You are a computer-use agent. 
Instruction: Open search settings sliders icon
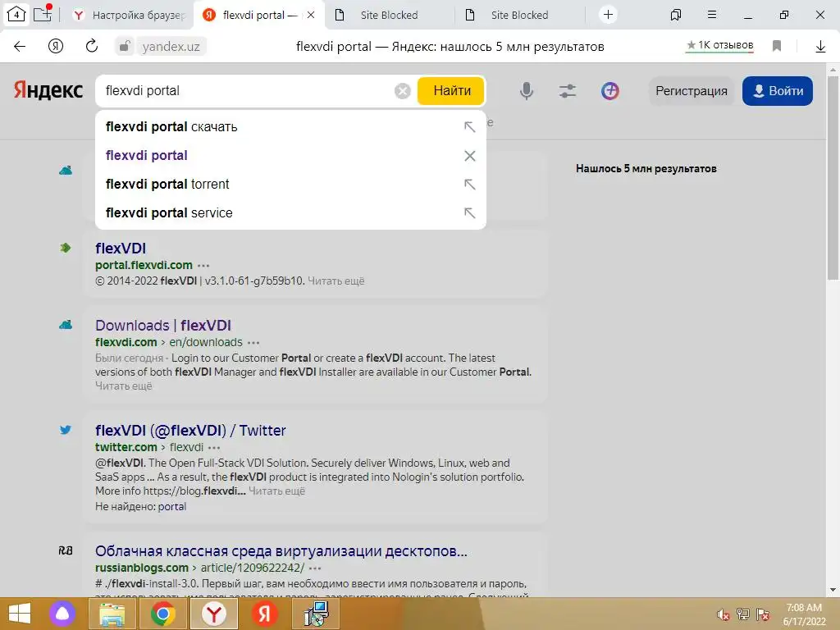click(568, 90)
